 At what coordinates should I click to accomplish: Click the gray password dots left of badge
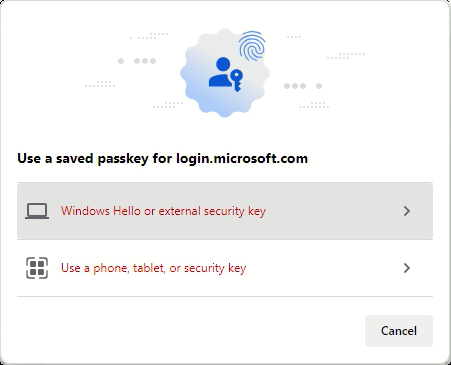point(137,61)
